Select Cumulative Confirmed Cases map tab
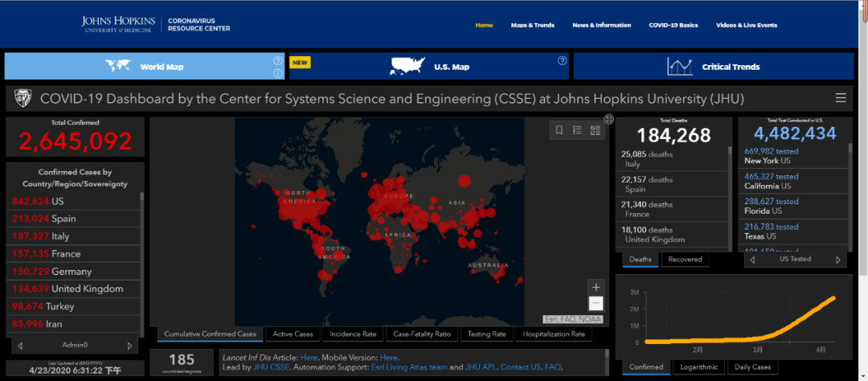Image resolution: width=868 pixels, height=381 pixels. [211, 334]
